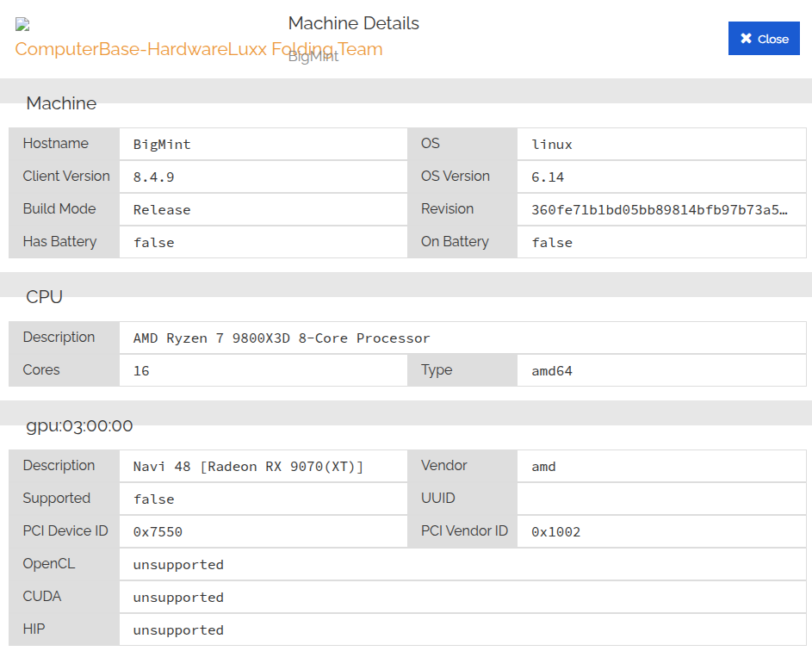Click the Hostname label
The image size is (812, 651).
[x=55, y=143]
